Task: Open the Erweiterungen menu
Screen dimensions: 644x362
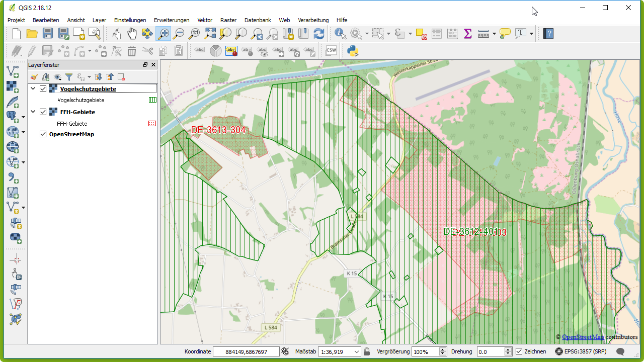Action: (172, 20)
